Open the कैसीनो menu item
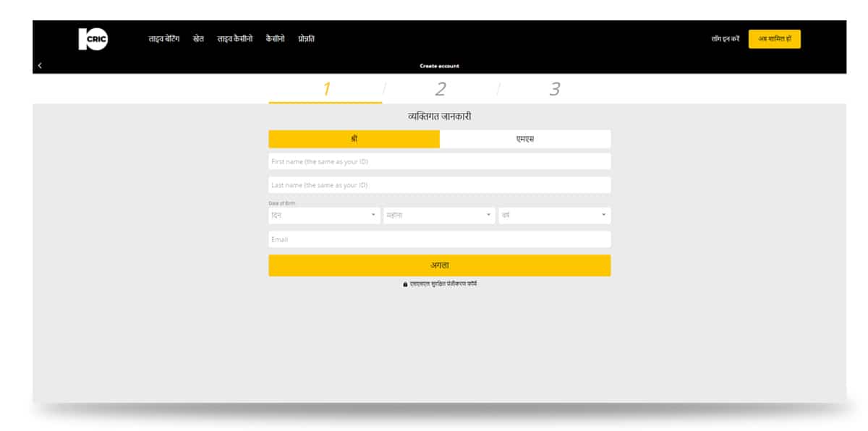Viewport: 868px width, 431px height. tap(276, 39)
